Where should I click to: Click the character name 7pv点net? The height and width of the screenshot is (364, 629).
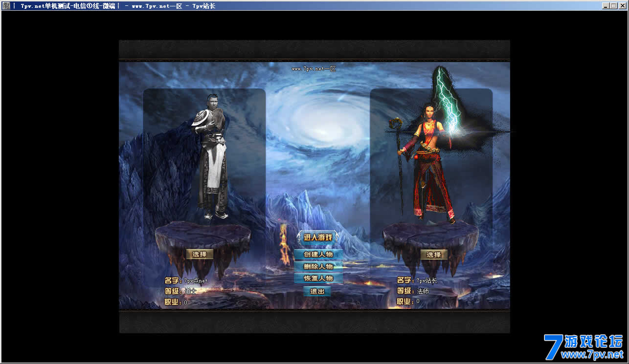click(x=196, y=280)
